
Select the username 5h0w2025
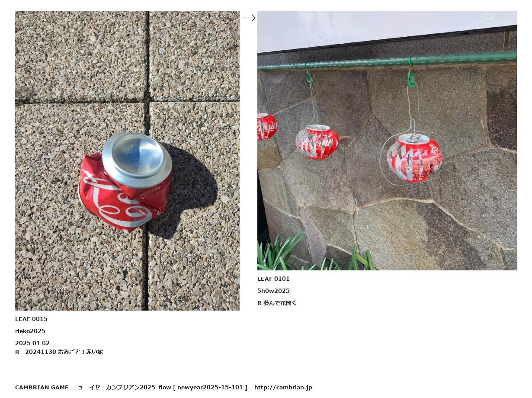click(273, 291)
